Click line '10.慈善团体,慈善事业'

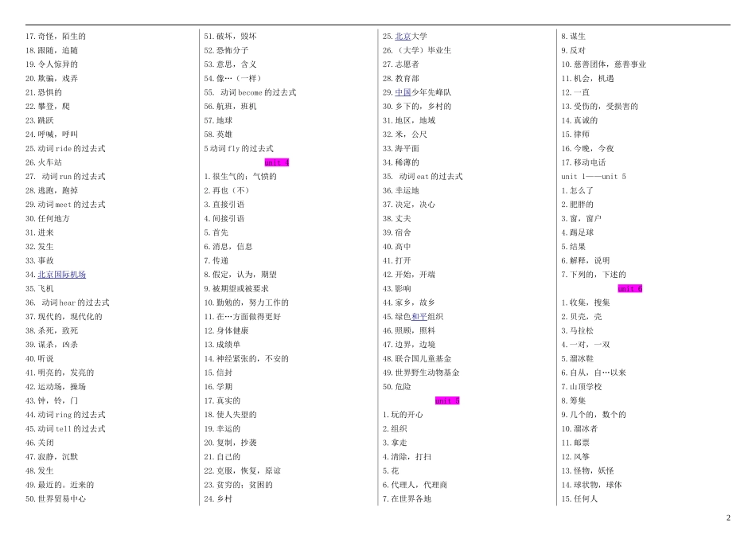[x=604, y=64]
